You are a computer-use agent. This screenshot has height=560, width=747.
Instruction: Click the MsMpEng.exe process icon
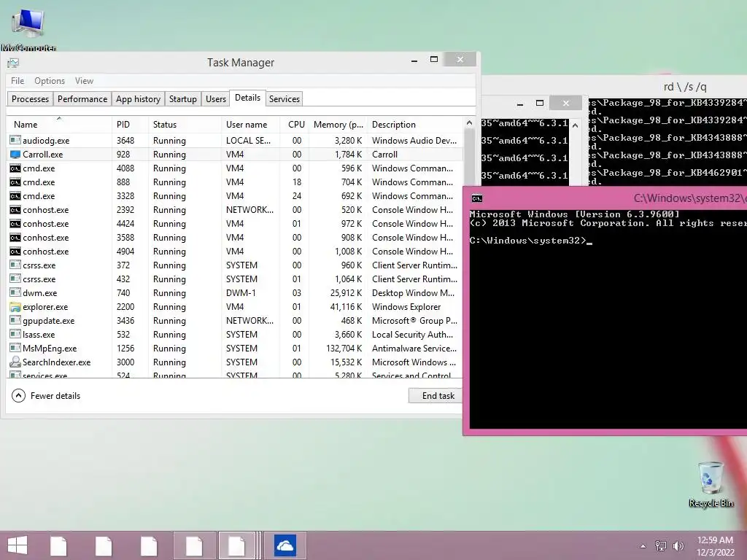pos(15,348)
